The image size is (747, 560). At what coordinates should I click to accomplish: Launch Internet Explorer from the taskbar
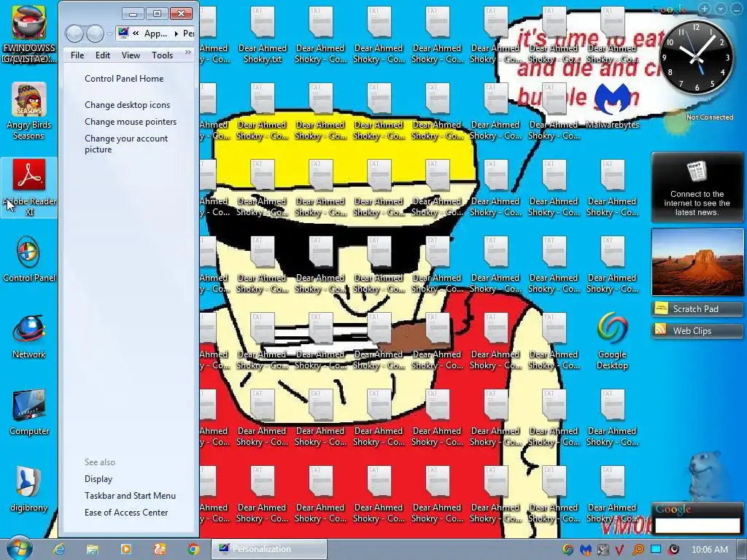coord(59,549)
